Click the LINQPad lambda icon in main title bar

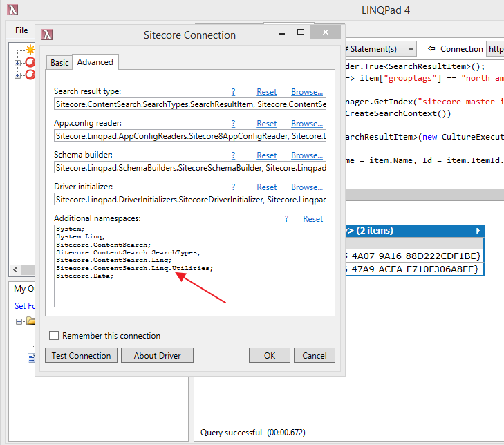pyautogui.click(x=12, y=10)
